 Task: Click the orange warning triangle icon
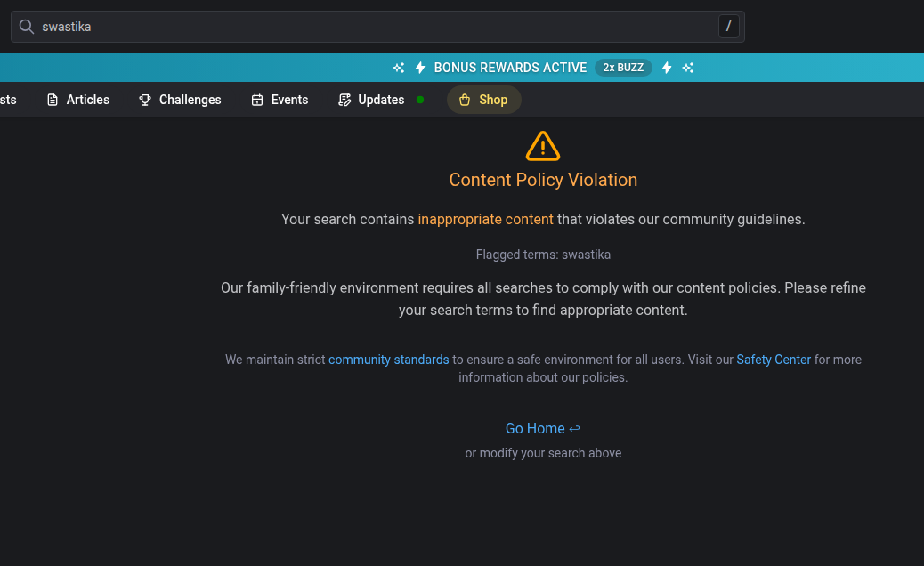pyautogui.click(x=543, y=146)
